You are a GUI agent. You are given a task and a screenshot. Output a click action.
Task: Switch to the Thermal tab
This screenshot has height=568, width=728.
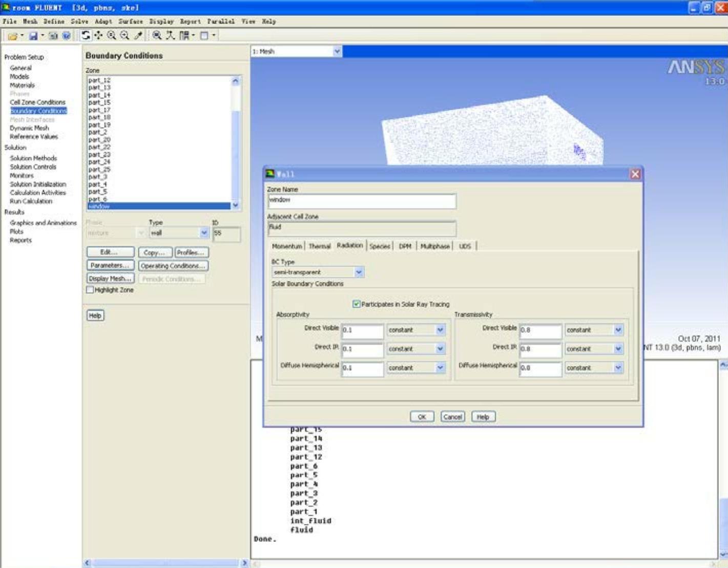tap(319, 246)
